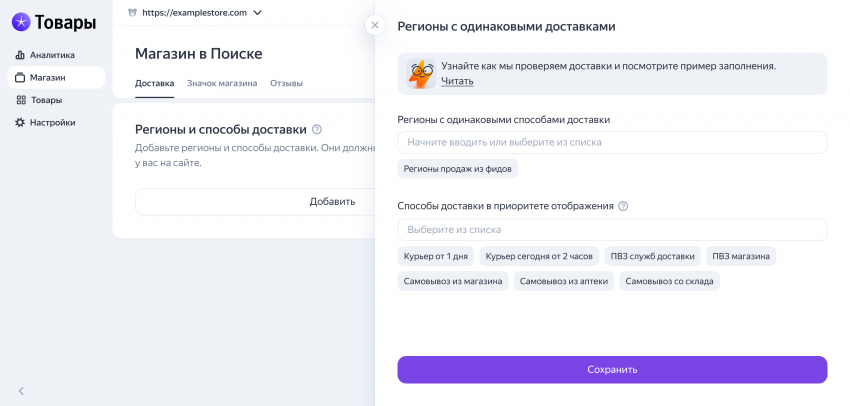Open Настройки in the sidebar

51,122
